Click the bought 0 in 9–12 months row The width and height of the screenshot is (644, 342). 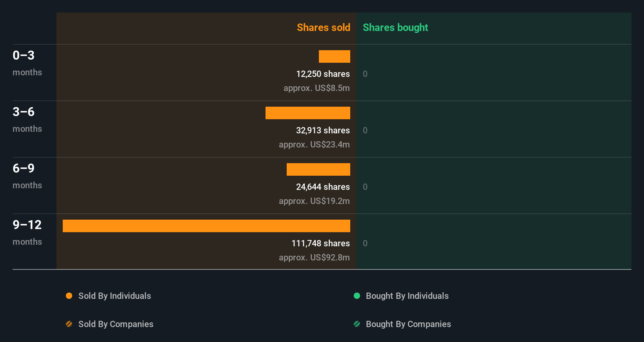[365, 243]
